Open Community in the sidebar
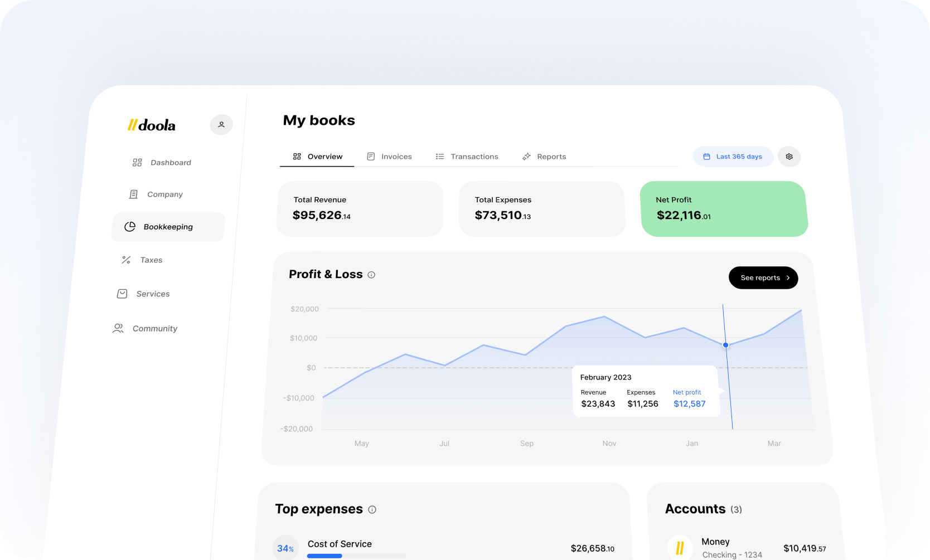Viewport: 930px width, 560px height. click(x=145, y=329)
